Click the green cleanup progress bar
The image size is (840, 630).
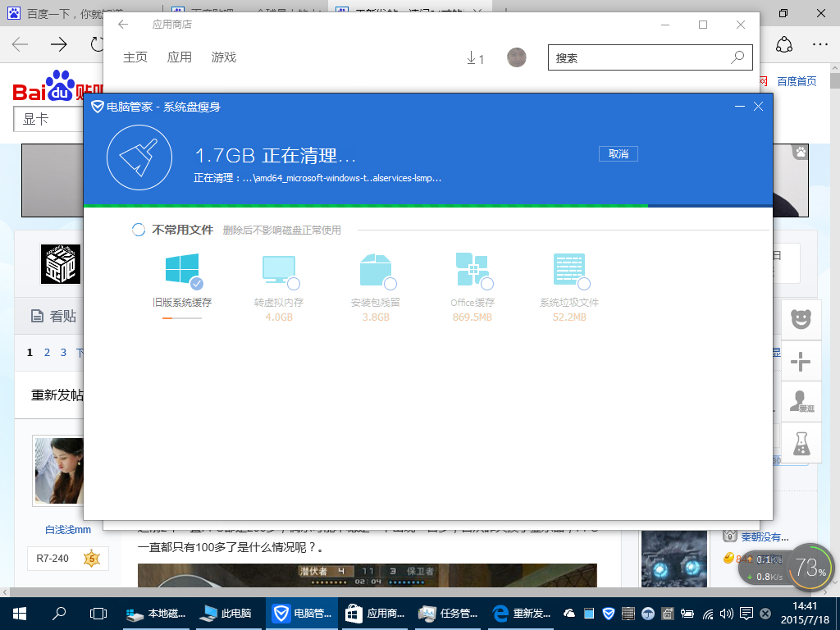tap(428, 206)
